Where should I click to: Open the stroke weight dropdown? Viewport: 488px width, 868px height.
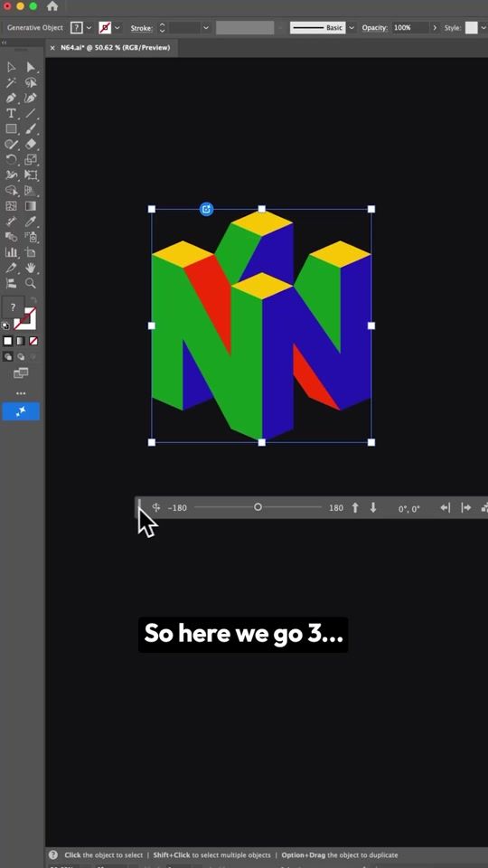(206, 28)
